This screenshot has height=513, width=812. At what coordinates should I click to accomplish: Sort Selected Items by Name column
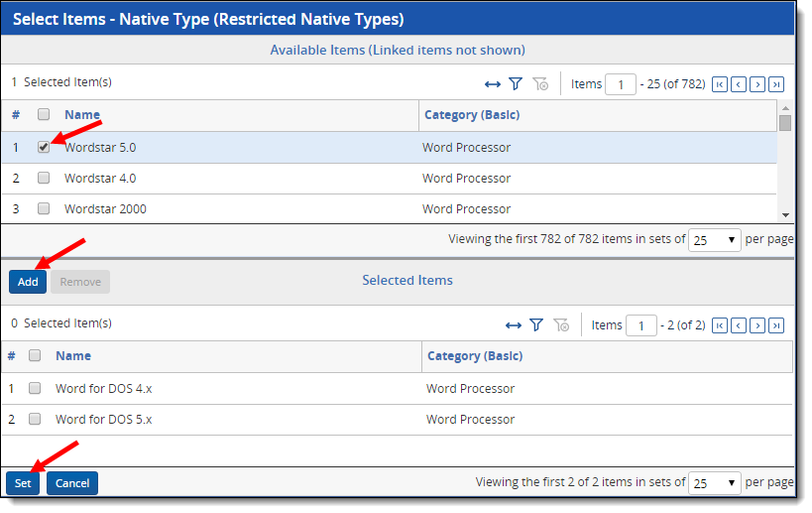[x=73, y=356]
